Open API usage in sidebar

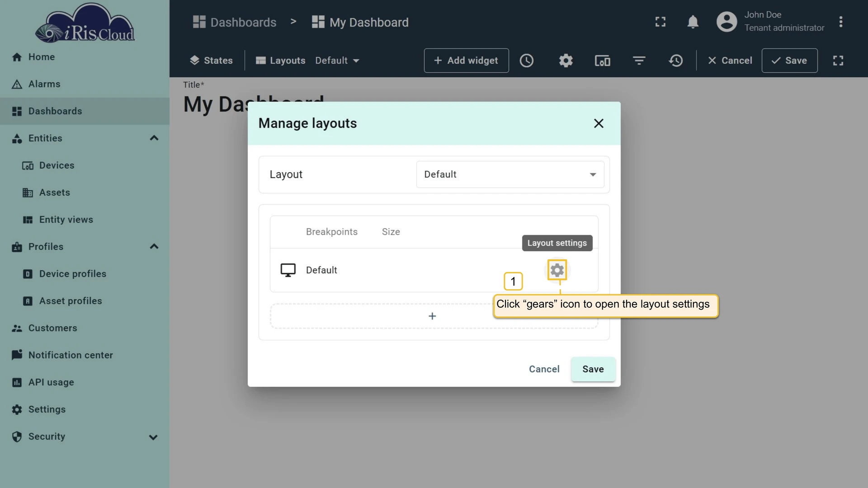coord(85,382)
